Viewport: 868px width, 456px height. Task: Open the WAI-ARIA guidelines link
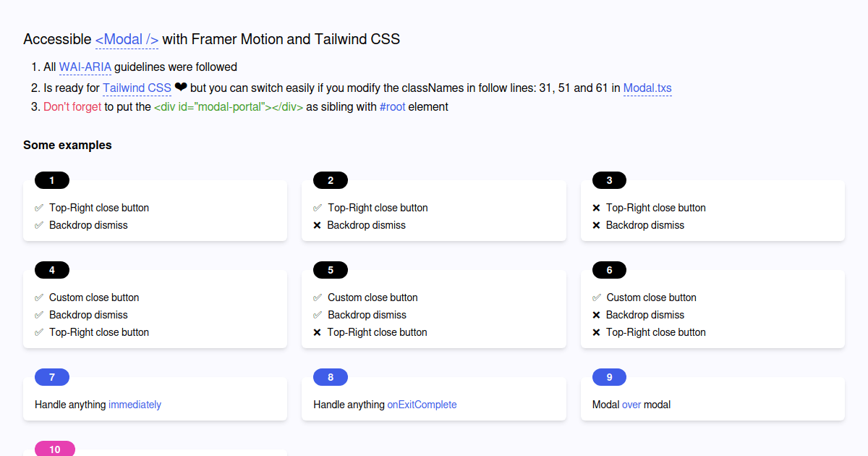pos(85,67)
